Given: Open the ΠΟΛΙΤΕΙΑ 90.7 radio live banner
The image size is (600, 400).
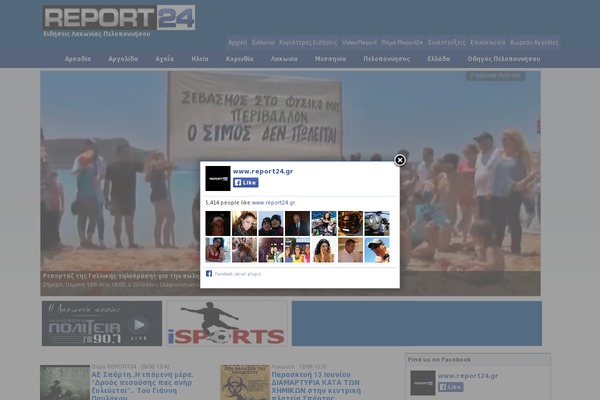Looking at the screenshot, I should pos(102,323).
